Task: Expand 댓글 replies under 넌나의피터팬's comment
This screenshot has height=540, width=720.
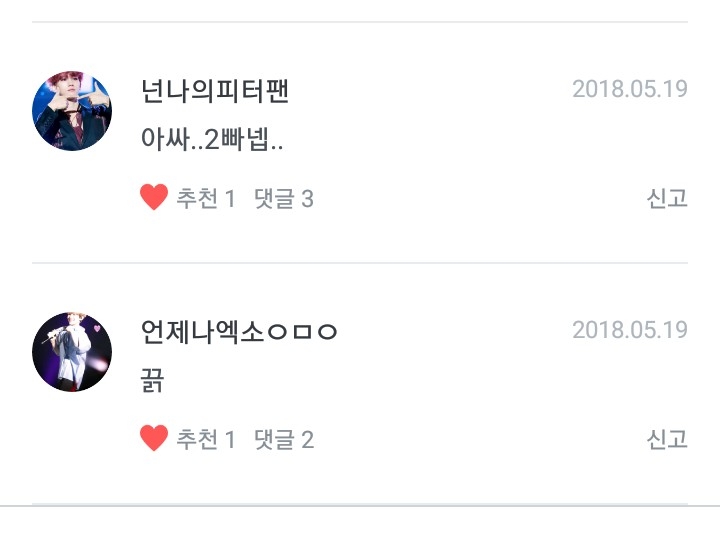Action: tap(284, 199)
